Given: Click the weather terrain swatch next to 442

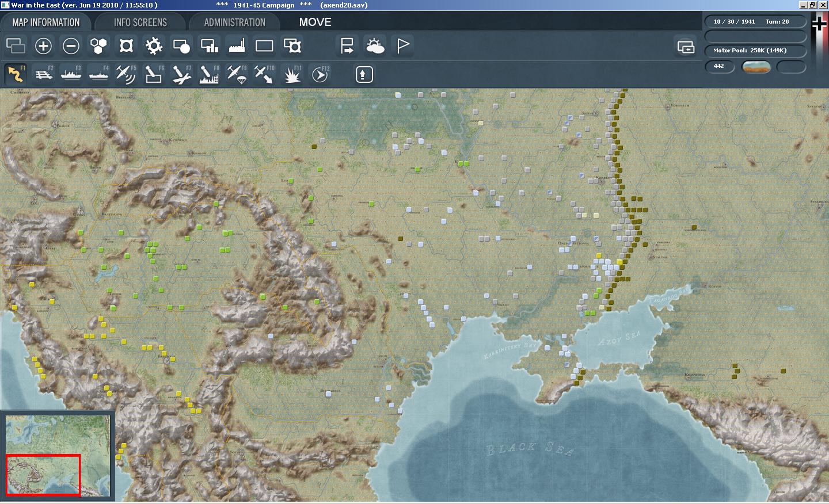Looking at the screenshot, I should click(756, 67).
